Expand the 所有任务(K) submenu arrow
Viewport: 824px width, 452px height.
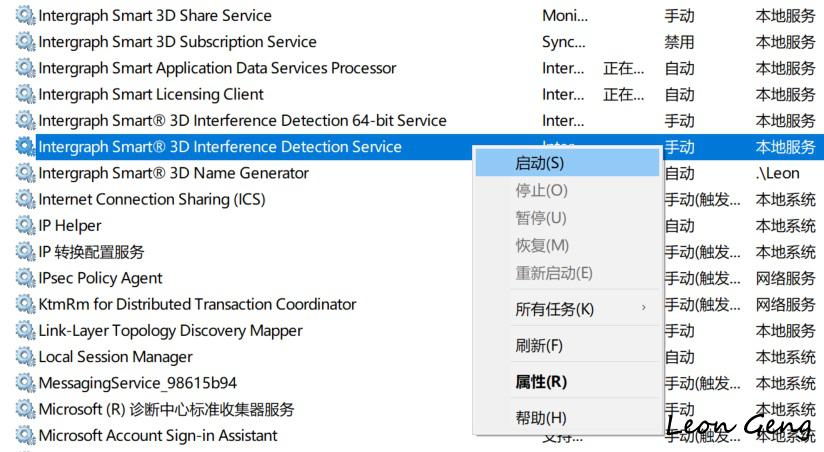(644, 308)
